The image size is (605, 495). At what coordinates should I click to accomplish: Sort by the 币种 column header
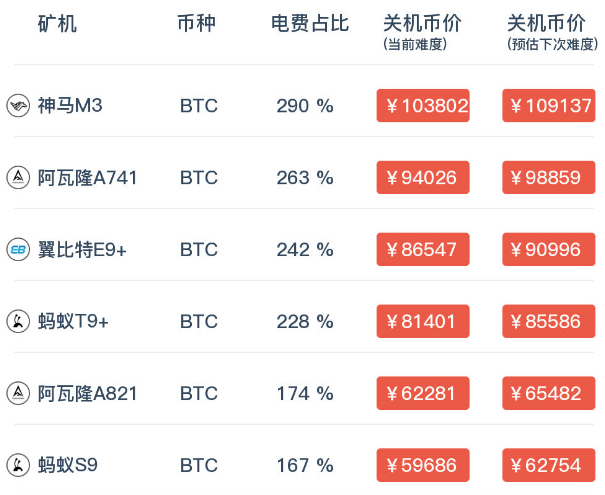[196, 23]
